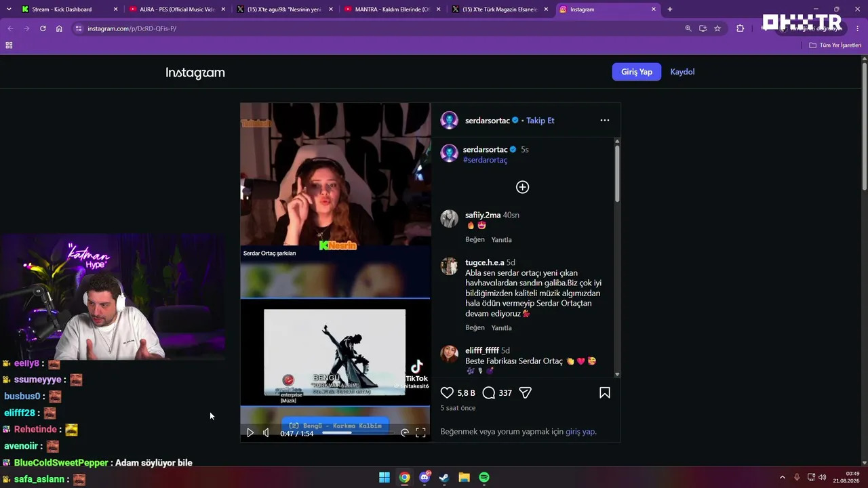The height and width of the screenshot is (488, 868).
Task: Open tugce.h.e.a commenter avatar
Action: tap(449, 266)
